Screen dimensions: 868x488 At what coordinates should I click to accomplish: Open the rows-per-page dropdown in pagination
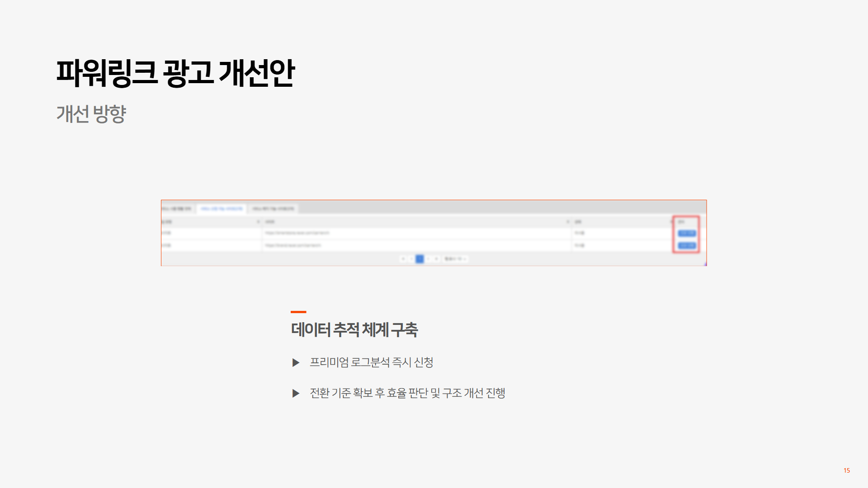point(455,259)
